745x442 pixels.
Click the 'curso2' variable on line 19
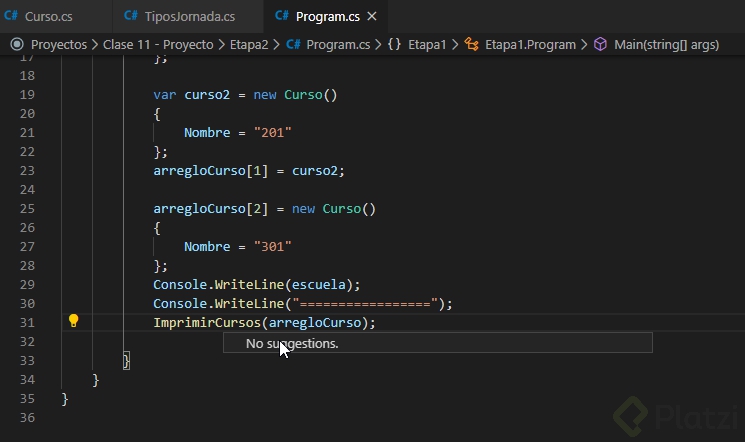tap(207, 95)
